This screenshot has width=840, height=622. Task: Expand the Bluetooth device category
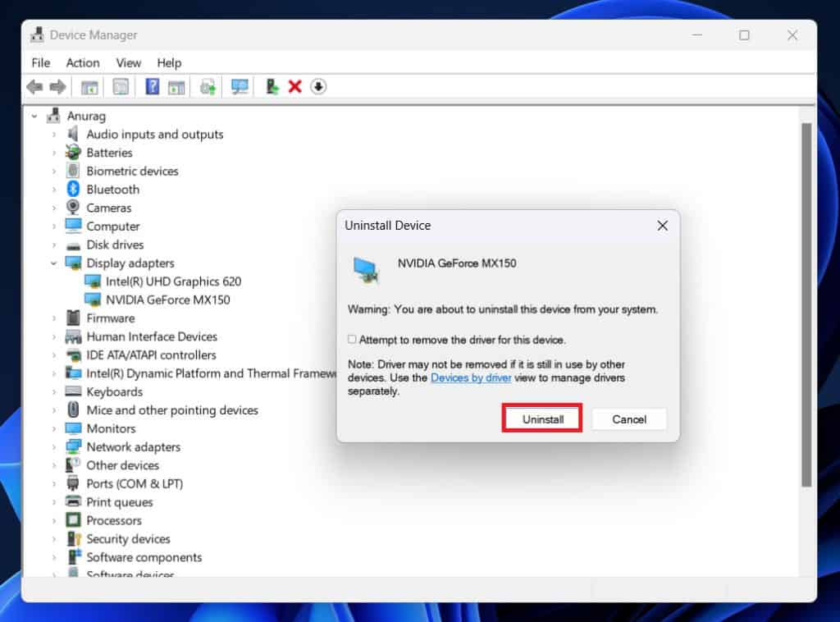pyautogui.click(x=56, y=189)
